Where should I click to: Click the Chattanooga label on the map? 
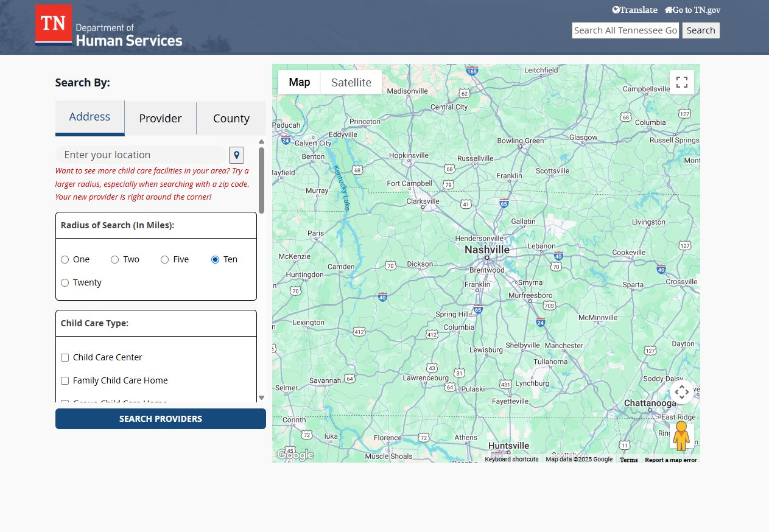click(650, 404)
